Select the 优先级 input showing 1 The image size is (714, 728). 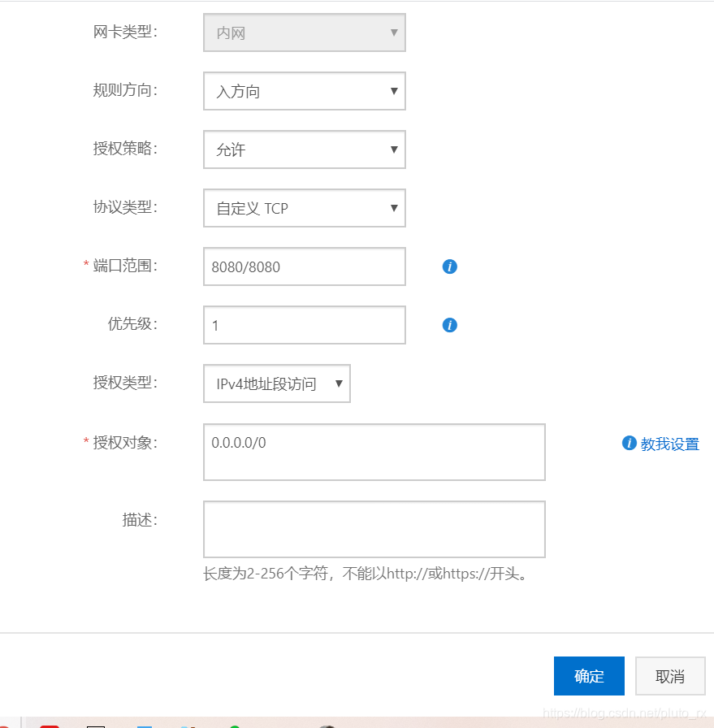pyautogui.click(x=305, y=325)
